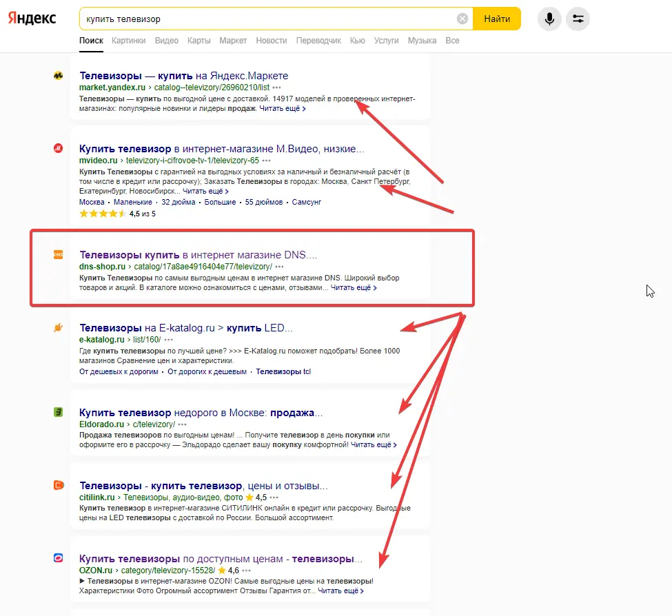The height and width of the screenshot is (616, 672).
Task: Click the DNS favicon next to result
Action: [59, 254]
